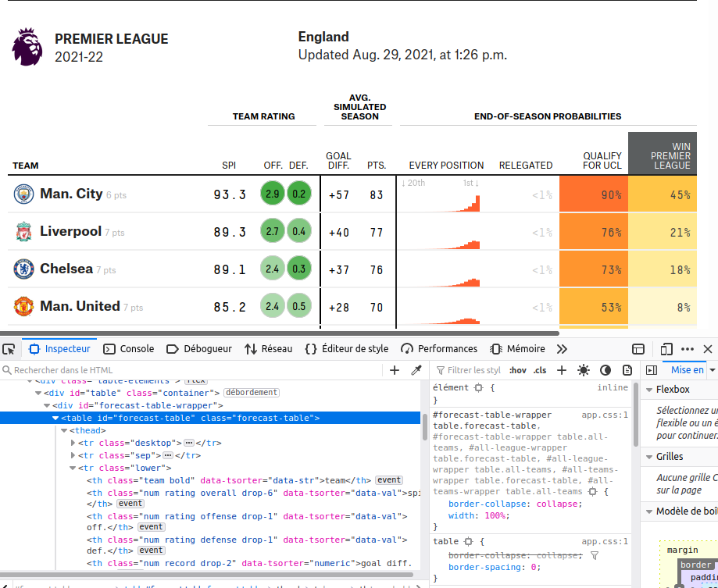This screenshot has width=718, height=588.
Task: Toggle light color scheme simulation
Action: (584, 370)
